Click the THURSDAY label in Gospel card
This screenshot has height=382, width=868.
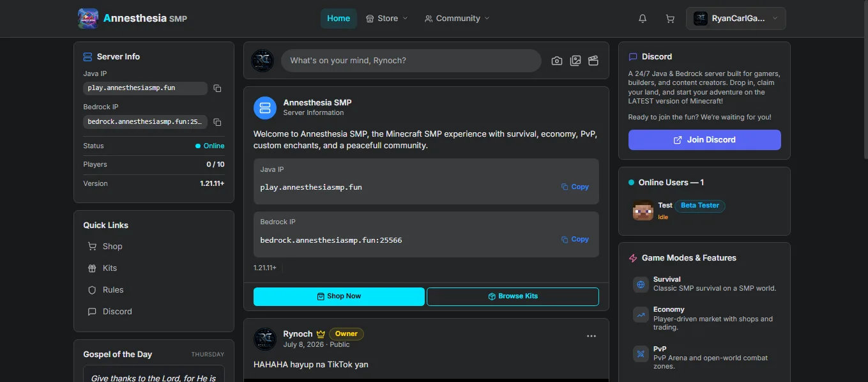pos(208,355)
